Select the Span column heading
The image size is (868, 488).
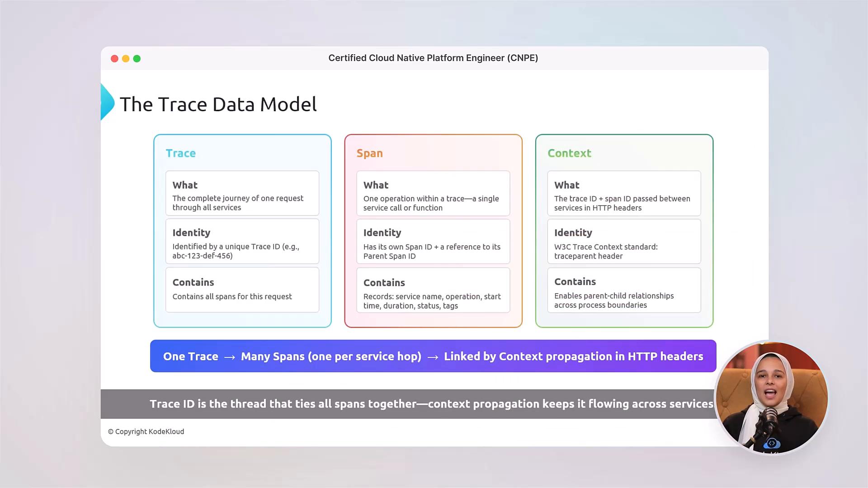point(370,153)
